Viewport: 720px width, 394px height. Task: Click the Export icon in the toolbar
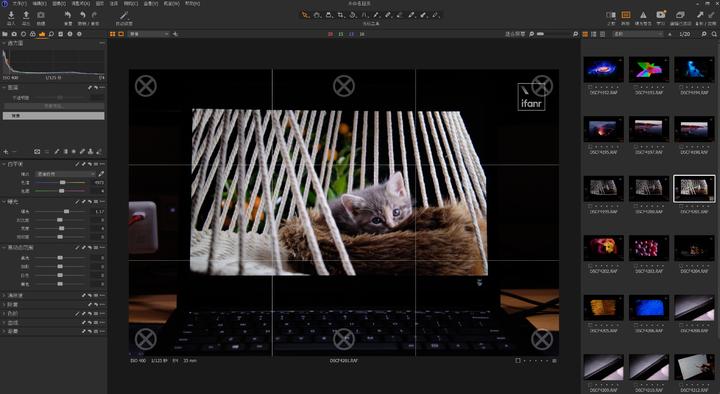26,15
